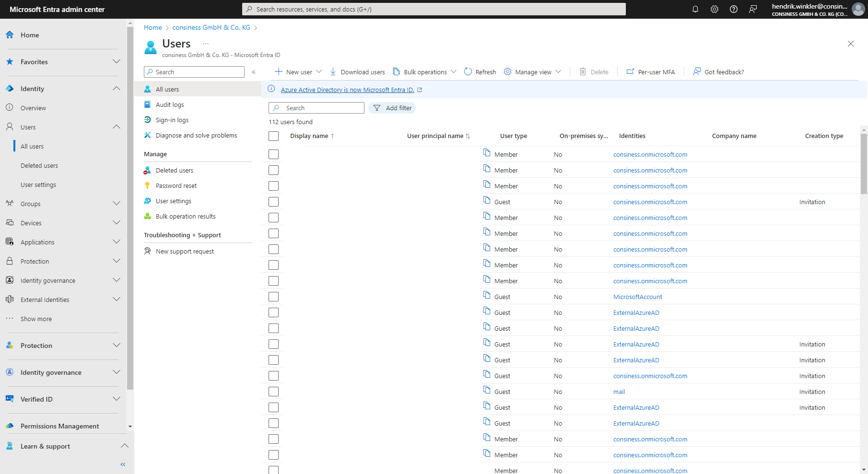This screenshot has height=474, width=868.
Task: Click the Identity diamond icon
Action: click(10, 89)
